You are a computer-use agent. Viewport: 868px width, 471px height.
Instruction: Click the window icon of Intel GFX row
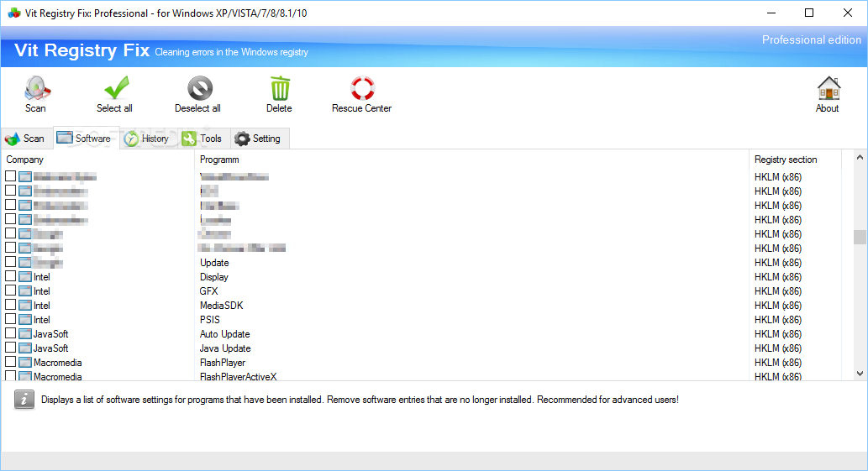pyautogui.click(x=25, y=291)
